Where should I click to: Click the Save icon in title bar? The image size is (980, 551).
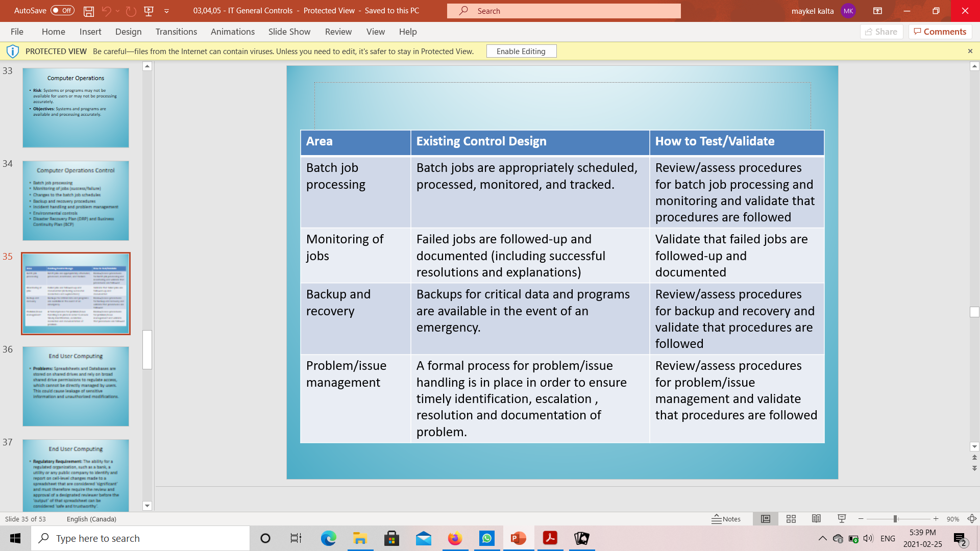tap(89, 11)
